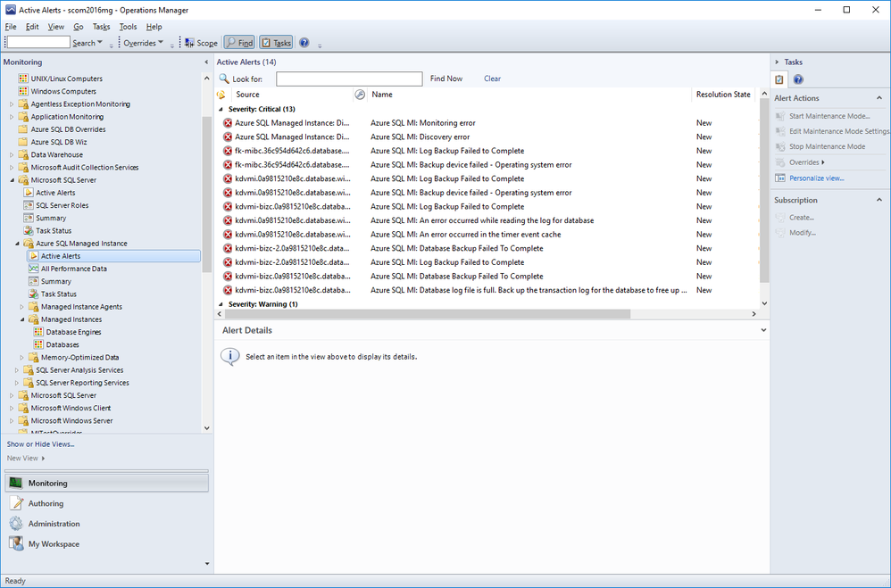
Task: Toggle the Find toolbar button
Action: coord(239,43)
